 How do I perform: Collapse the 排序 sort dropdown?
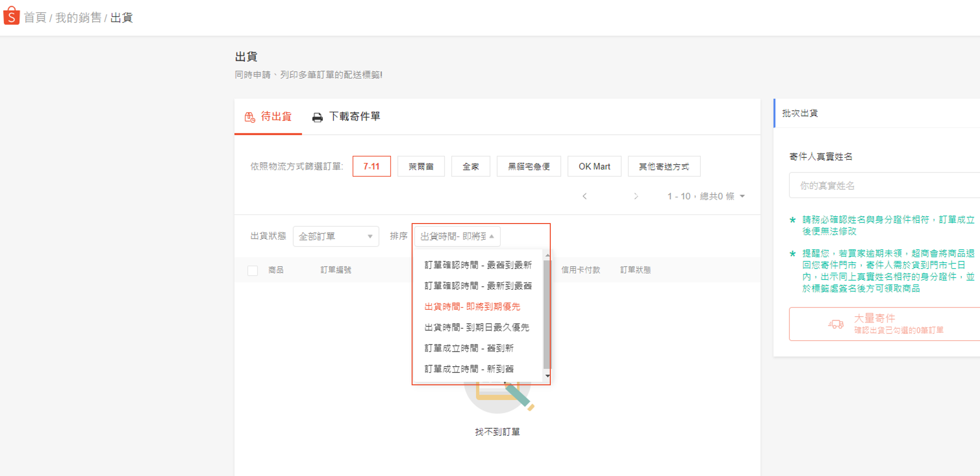(457, 236)
